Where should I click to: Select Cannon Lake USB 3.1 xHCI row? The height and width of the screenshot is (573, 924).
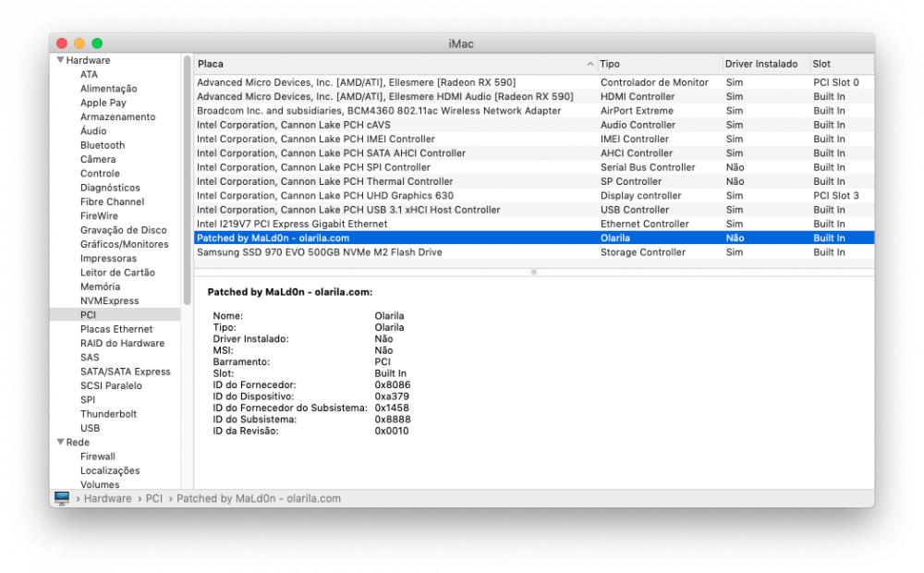(x=534, y=210)
